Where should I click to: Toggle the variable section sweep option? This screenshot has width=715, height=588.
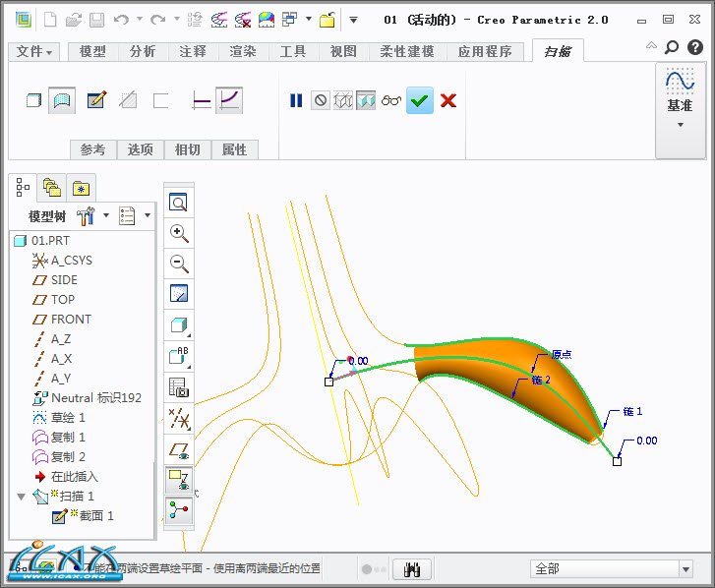point(229,100)
